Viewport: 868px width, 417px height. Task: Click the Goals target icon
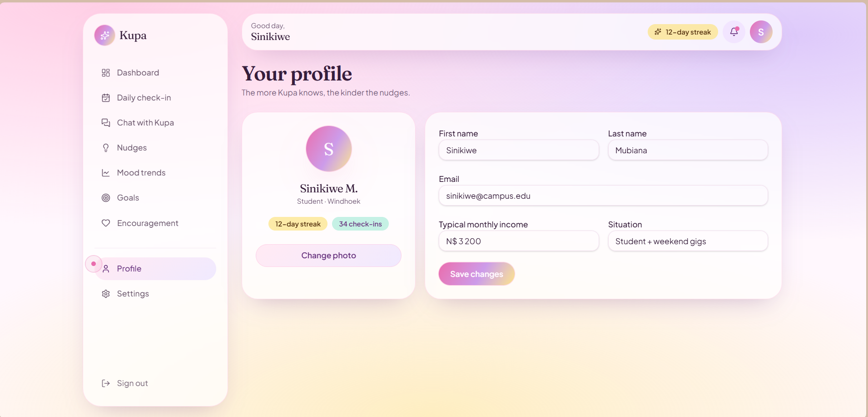click(106, 198)
